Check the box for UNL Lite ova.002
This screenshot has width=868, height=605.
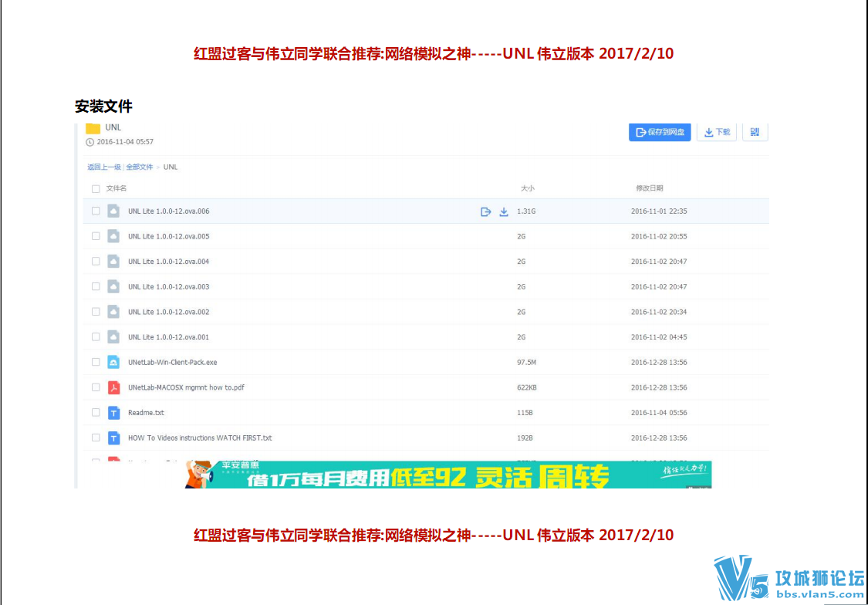coord(96,312)
